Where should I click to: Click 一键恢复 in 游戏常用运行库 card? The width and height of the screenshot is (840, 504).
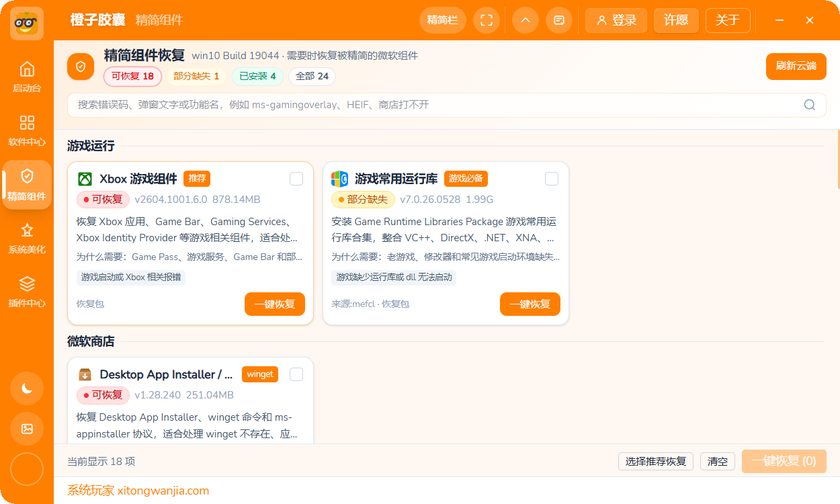coord(530,304)
